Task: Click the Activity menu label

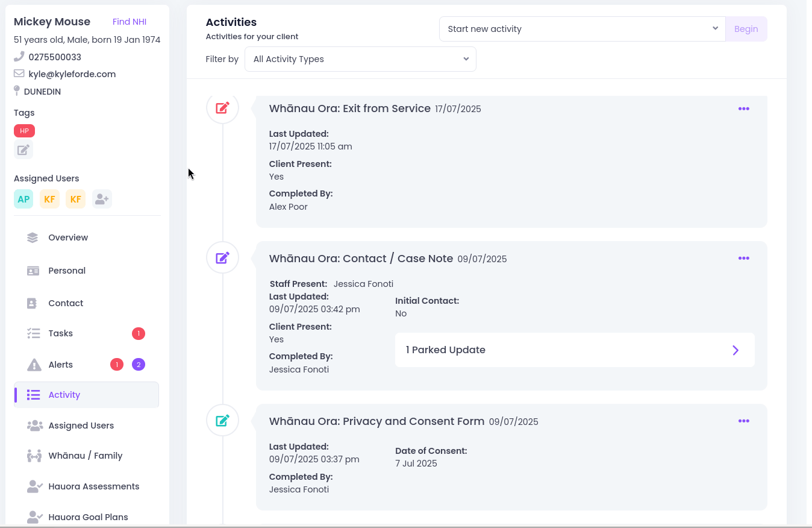Action: click(x=64, y=395)
